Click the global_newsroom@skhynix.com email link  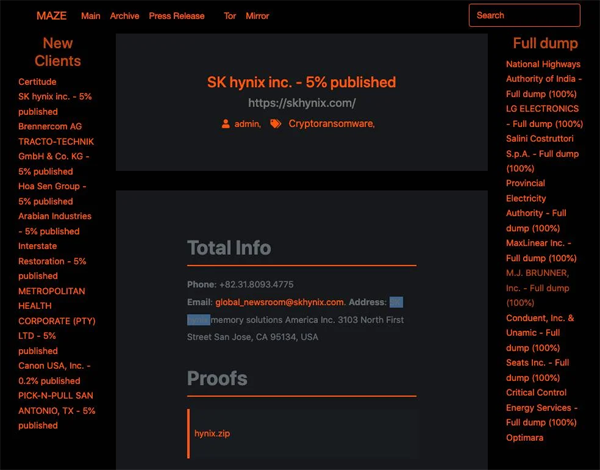[280, 302]
